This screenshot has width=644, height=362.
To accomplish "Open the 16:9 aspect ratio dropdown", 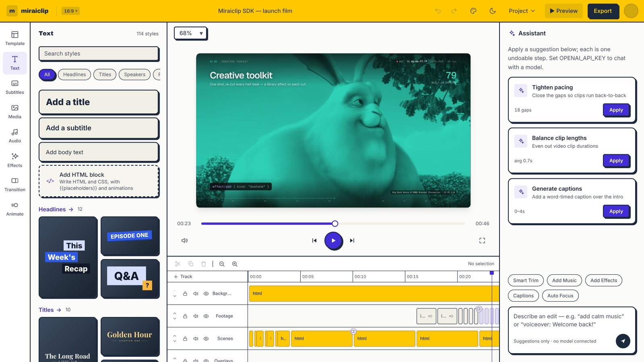I will tap(70, 11).
